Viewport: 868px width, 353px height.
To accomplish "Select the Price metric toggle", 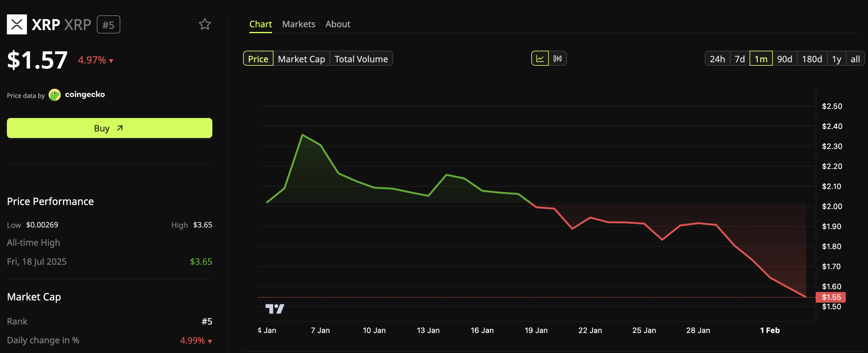I will tap(258, 59).
